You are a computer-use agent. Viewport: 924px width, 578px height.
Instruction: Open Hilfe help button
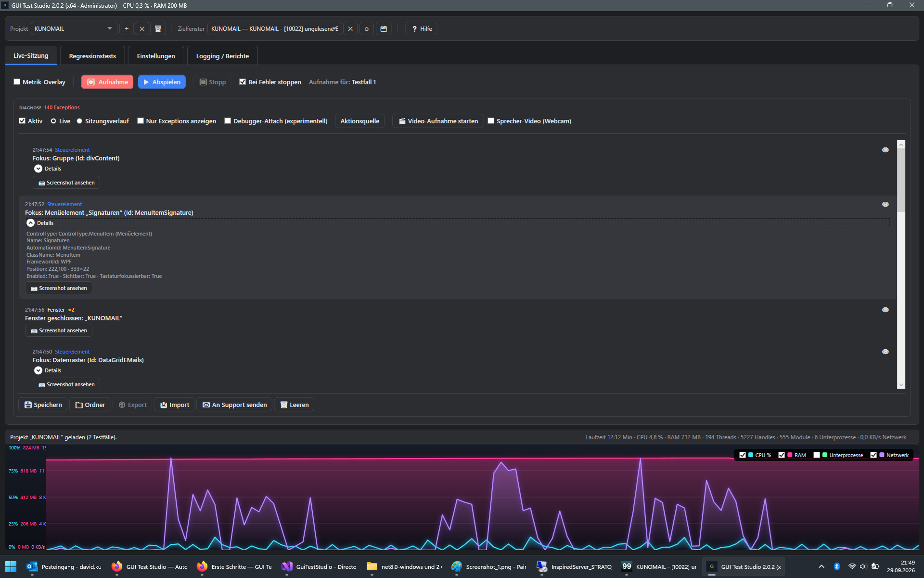pyautogui.click(x=422, y=29)
